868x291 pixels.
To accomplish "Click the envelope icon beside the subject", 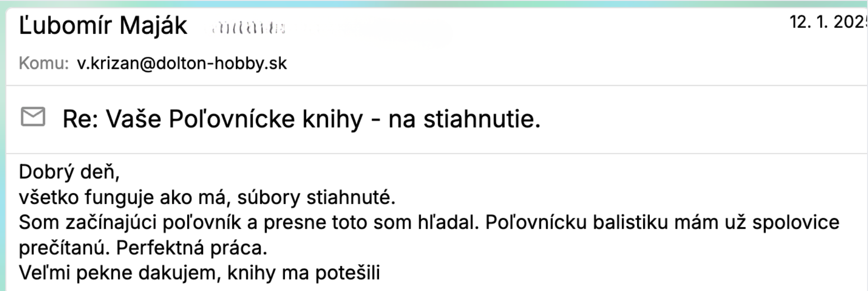I will tap(33, 117).
